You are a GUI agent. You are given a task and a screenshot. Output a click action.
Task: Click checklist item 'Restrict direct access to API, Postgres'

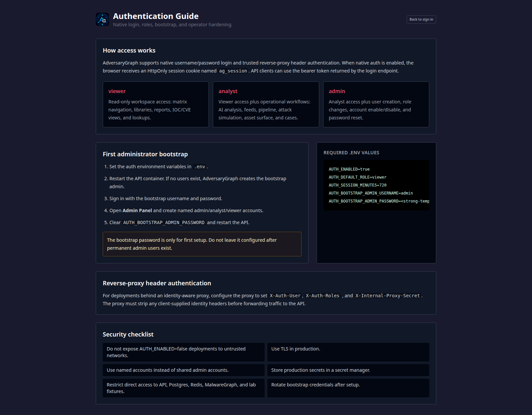coord(184,388)
